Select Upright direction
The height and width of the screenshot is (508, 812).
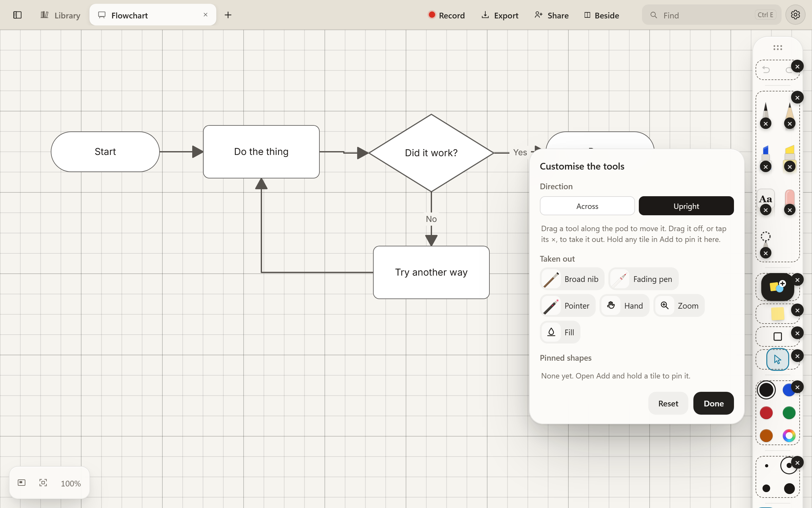(686, 206)
